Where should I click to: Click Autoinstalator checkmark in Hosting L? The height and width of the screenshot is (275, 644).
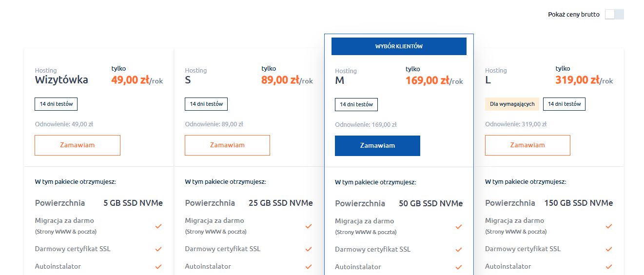point(609,267)
